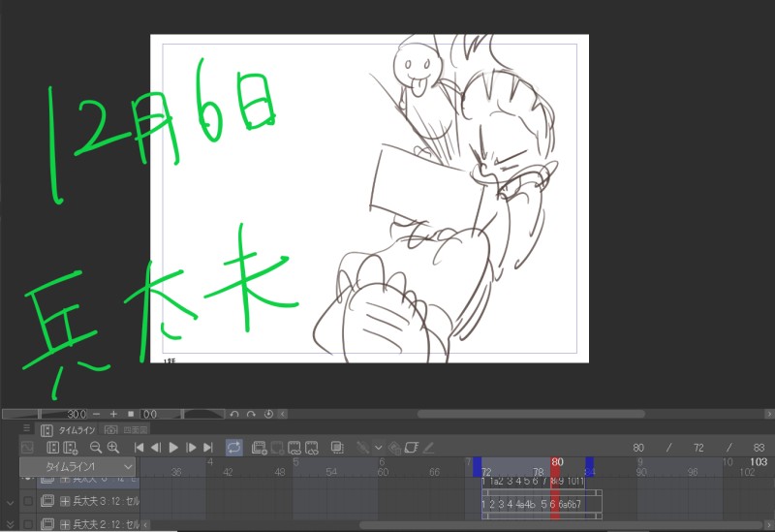Play the animation
775x532 pixels.
tap(173, 448)
